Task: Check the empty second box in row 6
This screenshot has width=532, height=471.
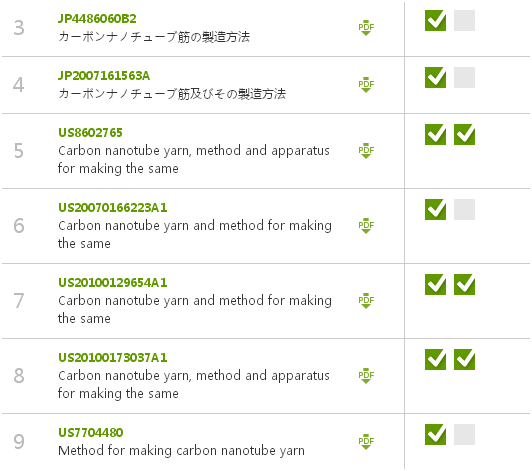Action: tap(464, 209)
